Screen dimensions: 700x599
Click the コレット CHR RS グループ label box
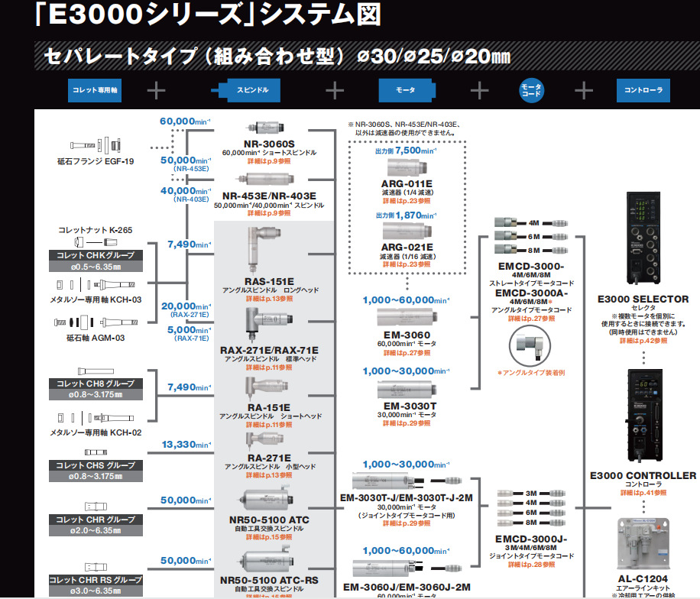pyautogui.click(x=96, y=585)
